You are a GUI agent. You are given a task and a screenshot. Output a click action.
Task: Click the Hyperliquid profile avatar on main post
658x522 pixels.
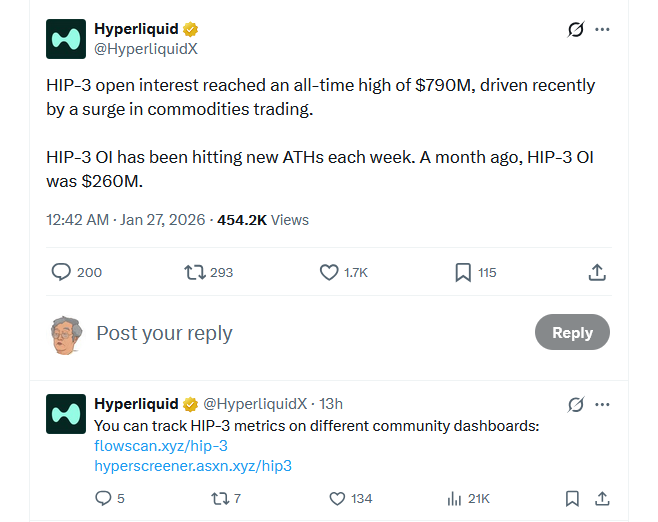[x=66, y=39]
